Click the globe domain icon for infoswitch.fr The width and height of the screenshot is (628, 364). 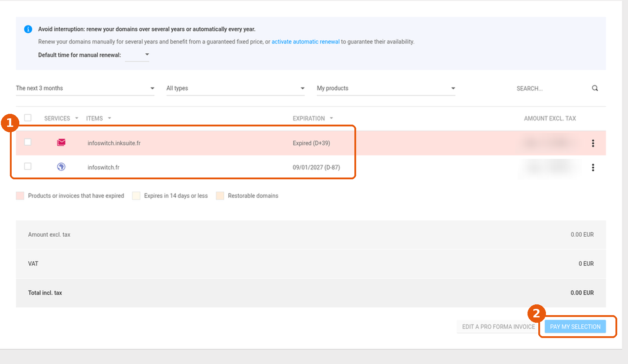61,167
